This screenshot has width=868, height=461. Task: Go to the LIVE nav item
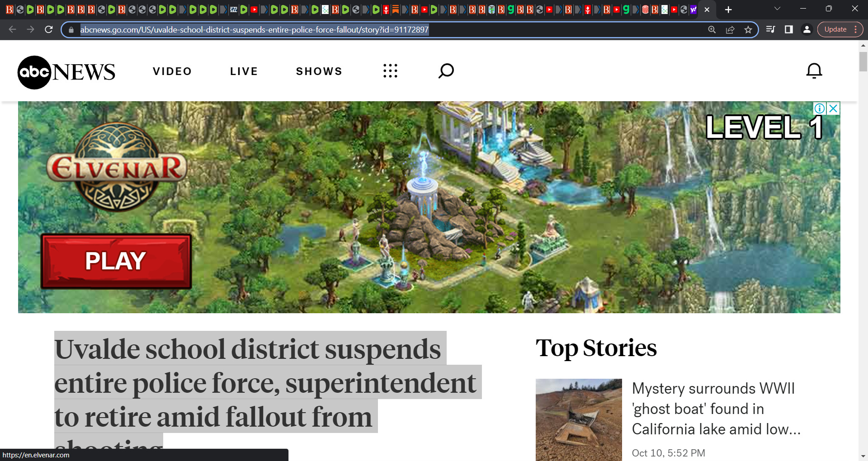244,71
